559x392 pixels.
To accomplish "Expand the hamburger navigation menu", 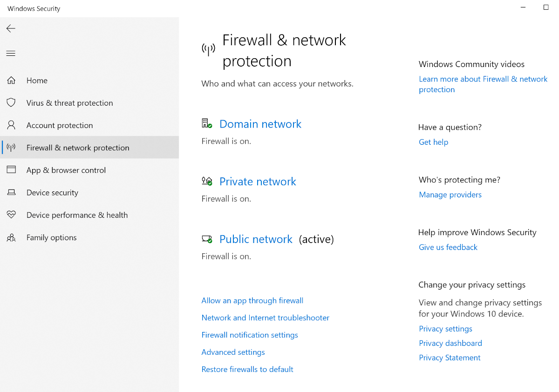I will coord(11,54).
